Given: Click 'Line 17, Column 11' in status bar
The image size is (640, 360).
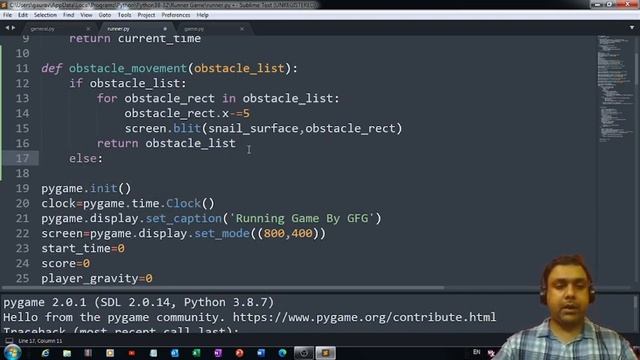Looking at the screenshot, I should (40, 341).
